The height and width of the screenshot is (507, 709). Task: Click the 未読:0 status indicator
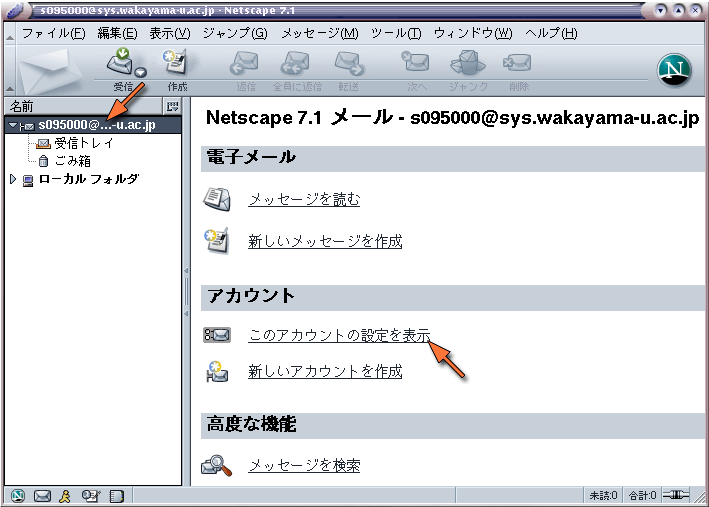603,496
